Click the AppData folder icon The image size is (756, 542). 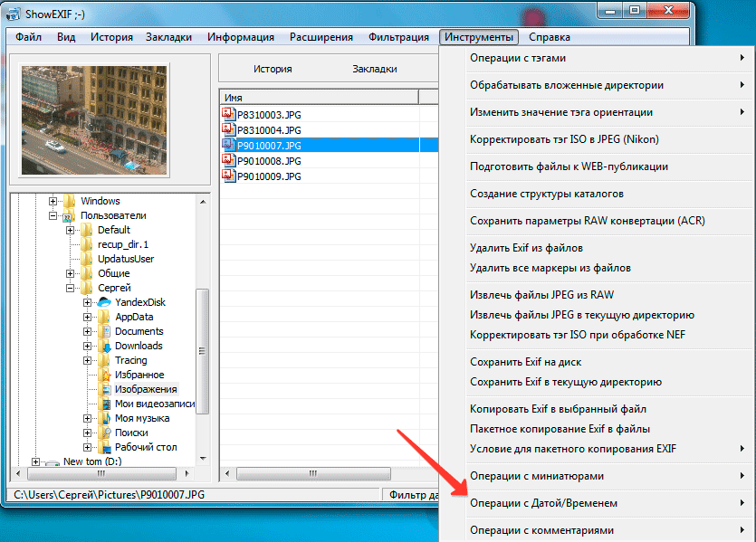pyautogui.click(x=104, y=317)
